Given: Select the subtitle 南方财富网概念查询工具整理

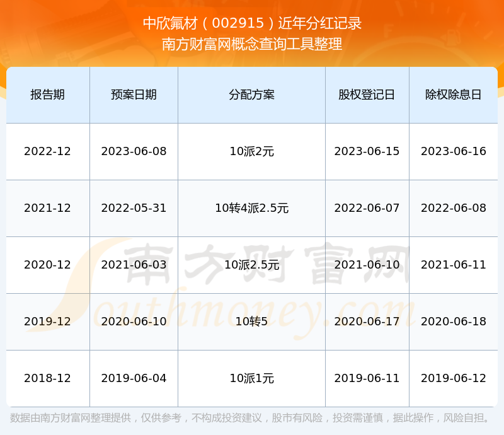Looking at the screenshot, I should (x=252, y=44).
